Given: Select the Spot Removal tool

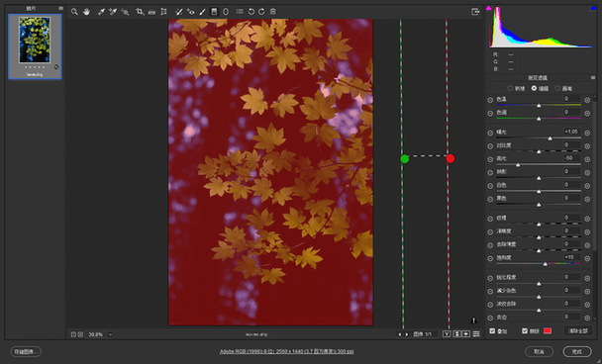Looking at the screenshot, I should coord(178,12).
